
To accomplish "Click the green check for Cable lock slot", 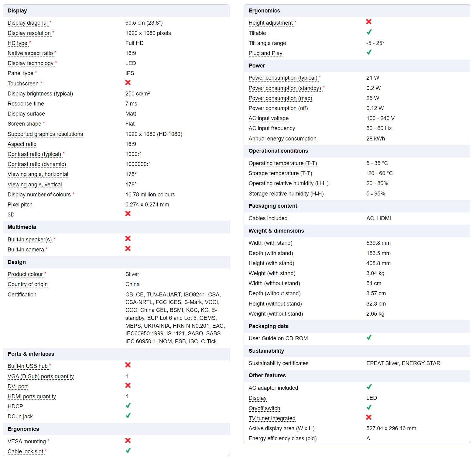I will click(128, 451).
